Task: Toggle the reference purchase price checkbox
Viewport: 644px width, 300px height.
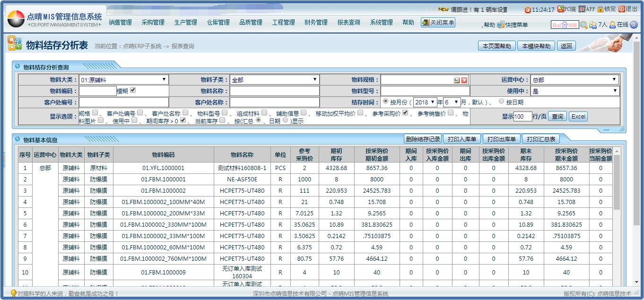Action: point(405,113)
